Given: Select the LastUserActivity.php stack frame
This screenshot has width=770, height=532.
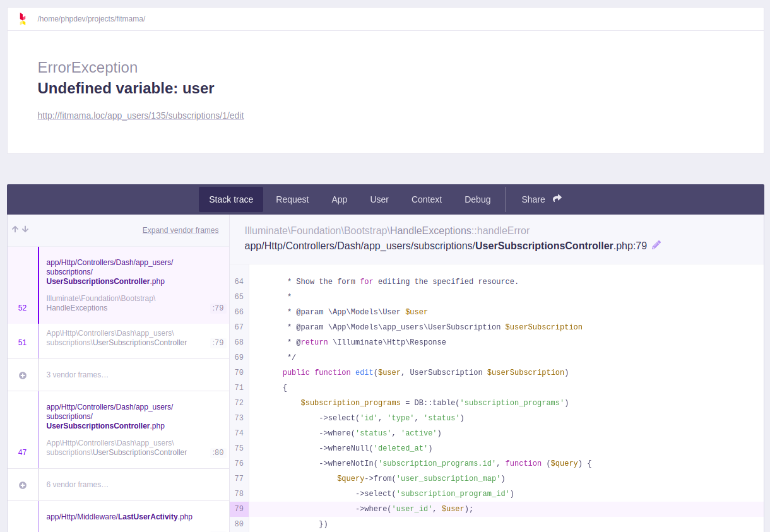Looking at the screenshot, I should 126,517.
